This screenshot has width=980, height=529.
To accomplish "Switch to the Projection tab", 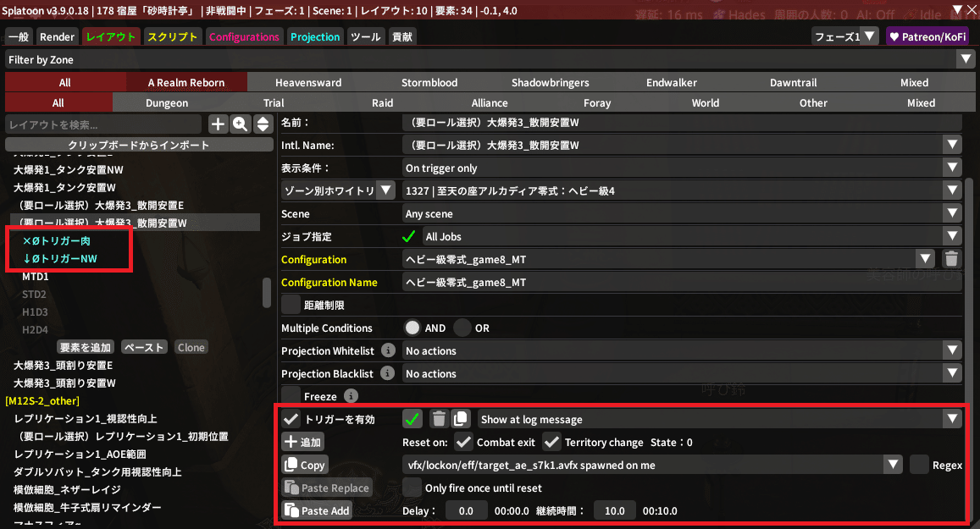I will (314, 37).
